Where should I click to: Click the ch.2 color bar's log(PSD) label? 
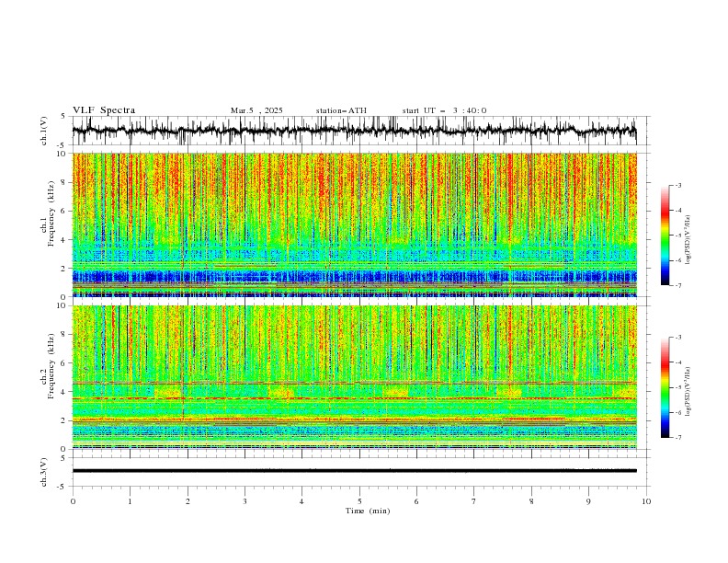[688, 391]
